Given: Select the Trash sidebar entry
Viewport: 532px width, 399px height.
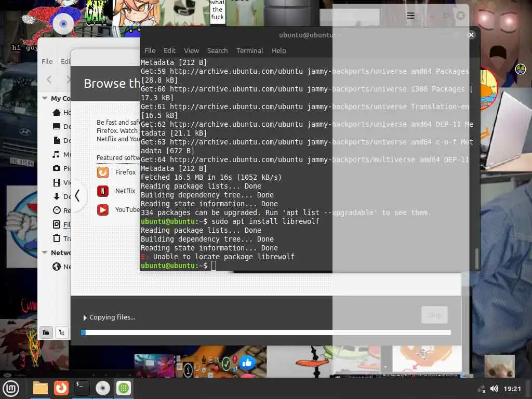Looking at the screenshot, I should (61, 238).
